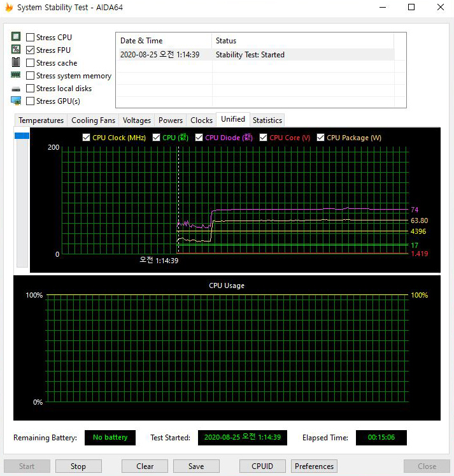Click the 1.419 CPU Core voltage value
This screenshot has height=476, width=454.
[x=420, y=254]
